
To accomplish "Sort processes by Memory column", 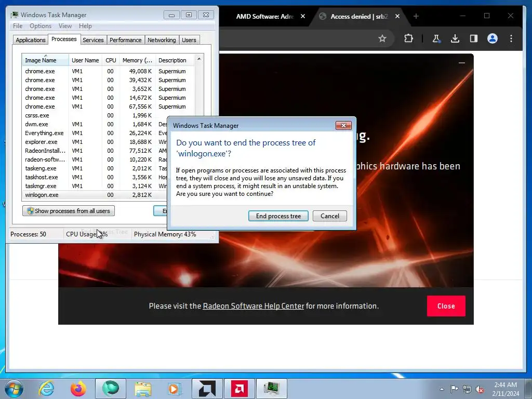I will coord(137,60).
